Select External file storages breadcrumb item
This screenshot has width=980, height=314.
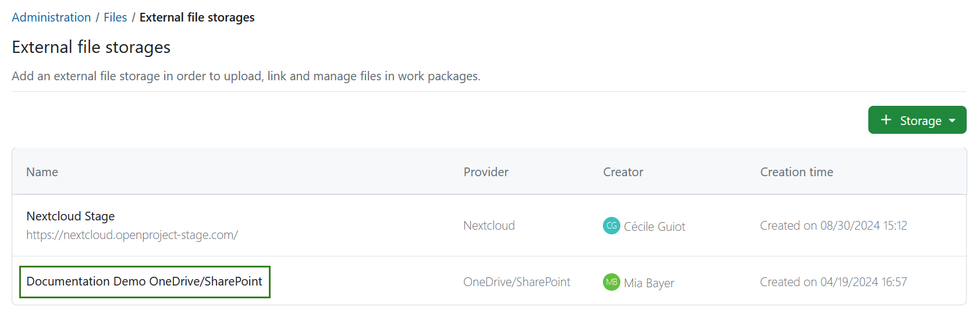(197, 17)
